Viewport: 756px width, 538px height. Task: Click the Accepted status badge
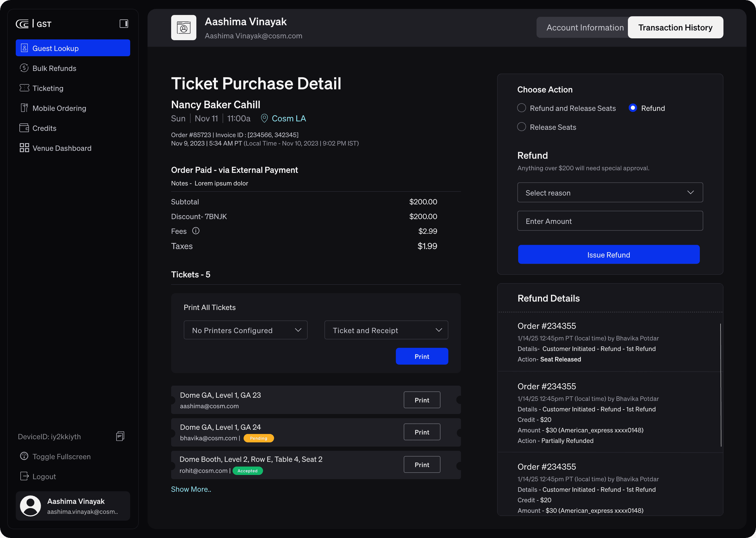pos(248,471)
